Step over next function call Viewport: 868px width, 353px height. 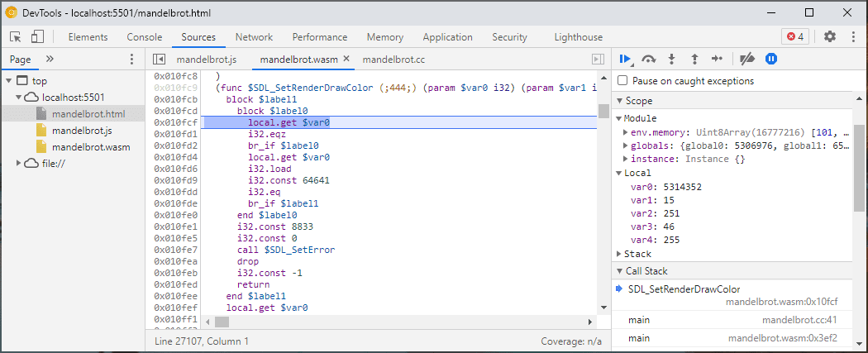point(649,59)
